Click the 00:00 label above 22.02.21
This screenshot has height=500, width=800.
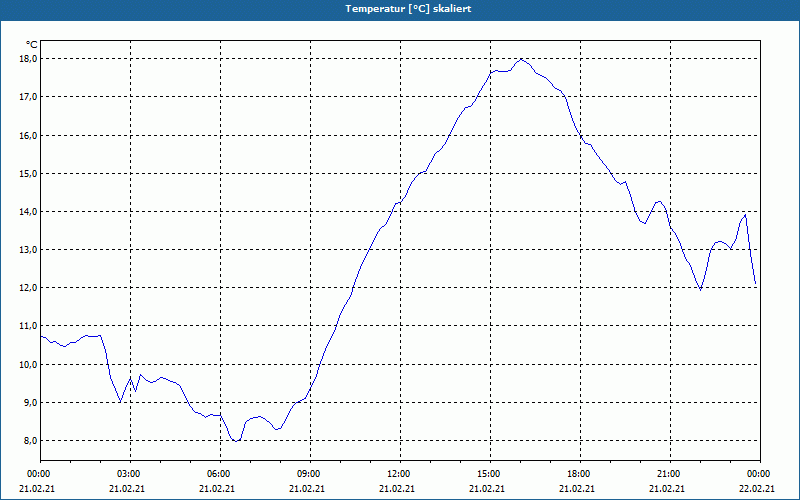pos(757,474)
